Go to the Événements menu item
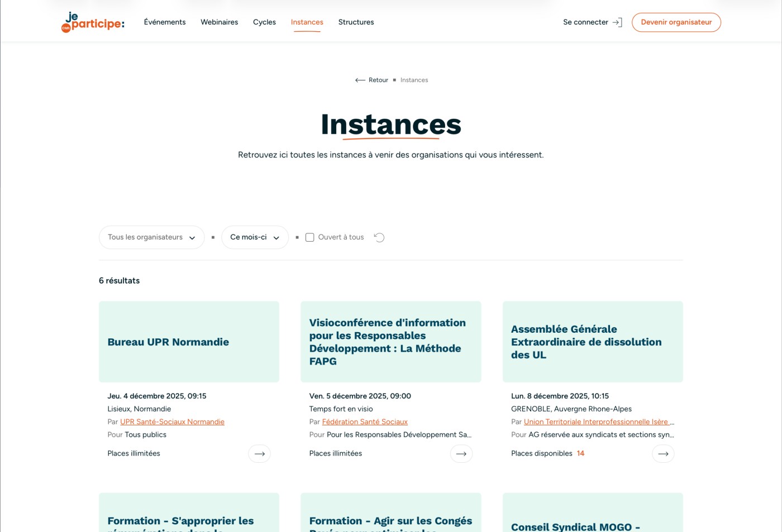Viewport: 782px width, 532px height. (165, 22)
